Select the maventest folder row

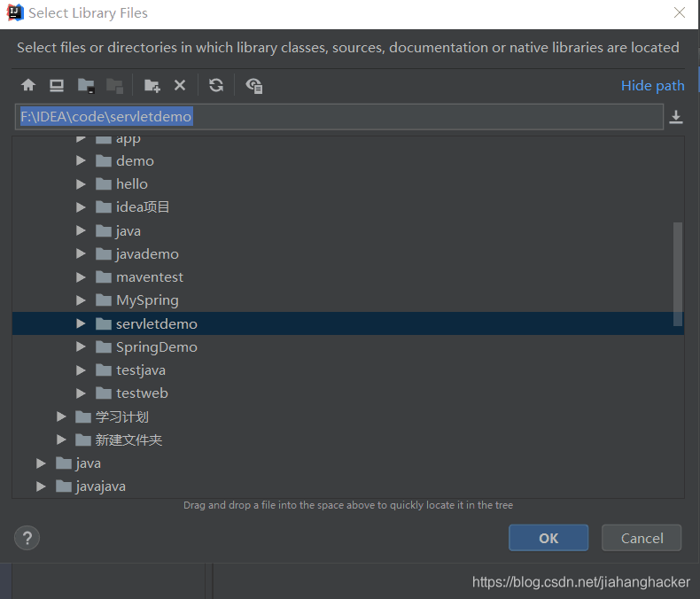point(347,277)
